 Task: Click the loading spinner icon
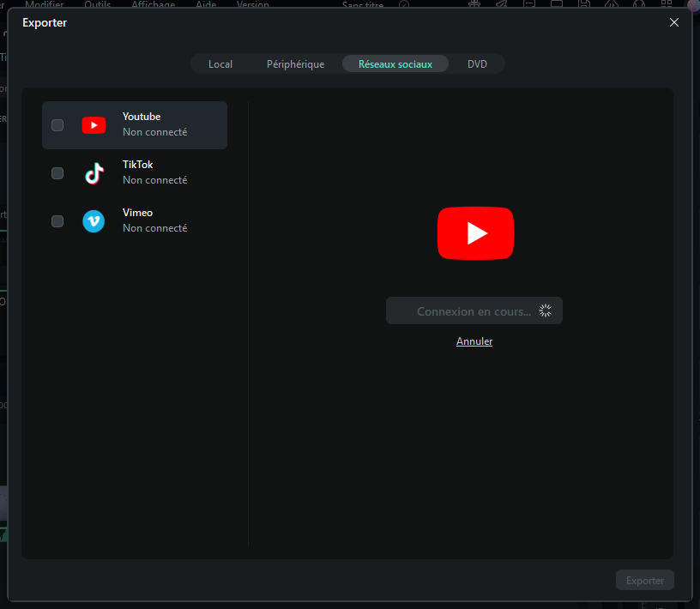pyautogui.click(x=545, y=311)
